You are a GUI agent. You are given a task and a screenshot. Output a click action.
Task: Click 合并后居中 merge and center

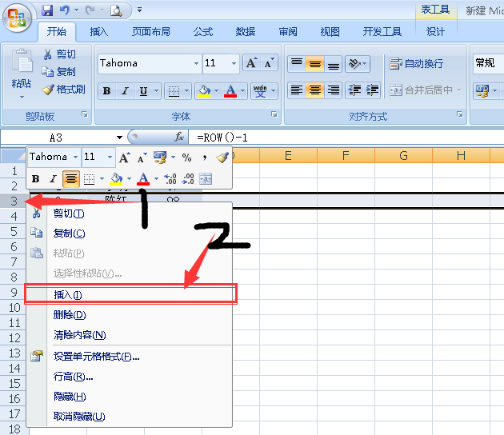click(x=421, y=90)
